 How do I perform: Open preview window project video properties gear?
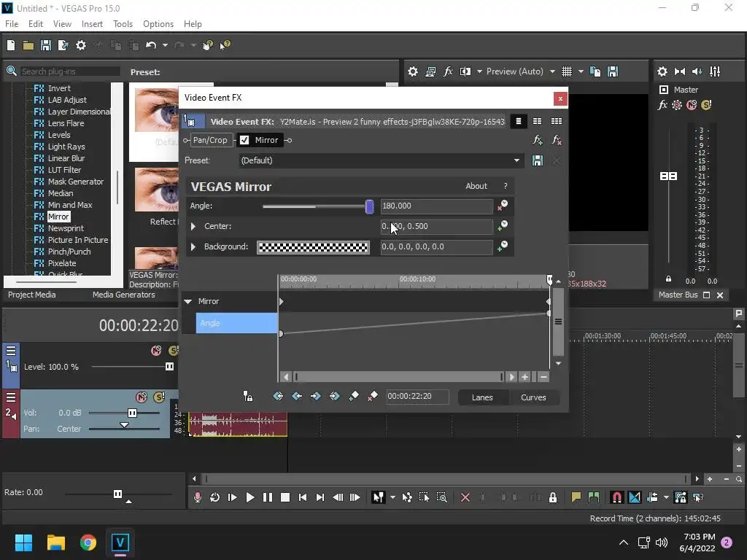pos(413,71)
